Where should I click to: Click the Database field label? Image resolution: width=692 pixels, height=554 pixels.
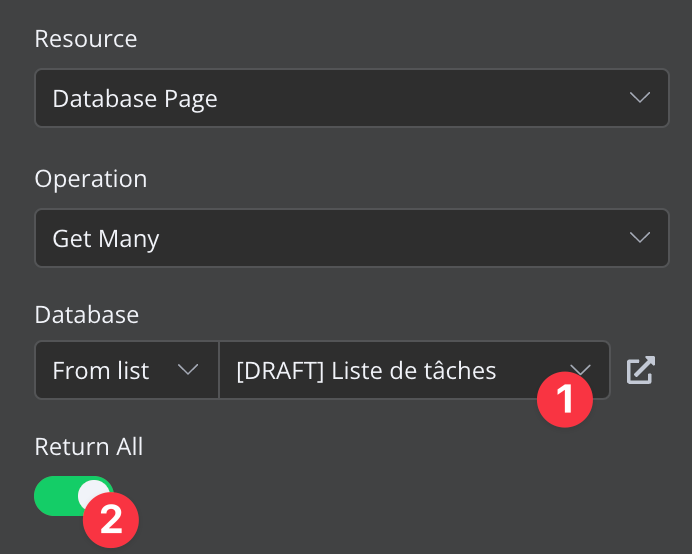point(87,314)
